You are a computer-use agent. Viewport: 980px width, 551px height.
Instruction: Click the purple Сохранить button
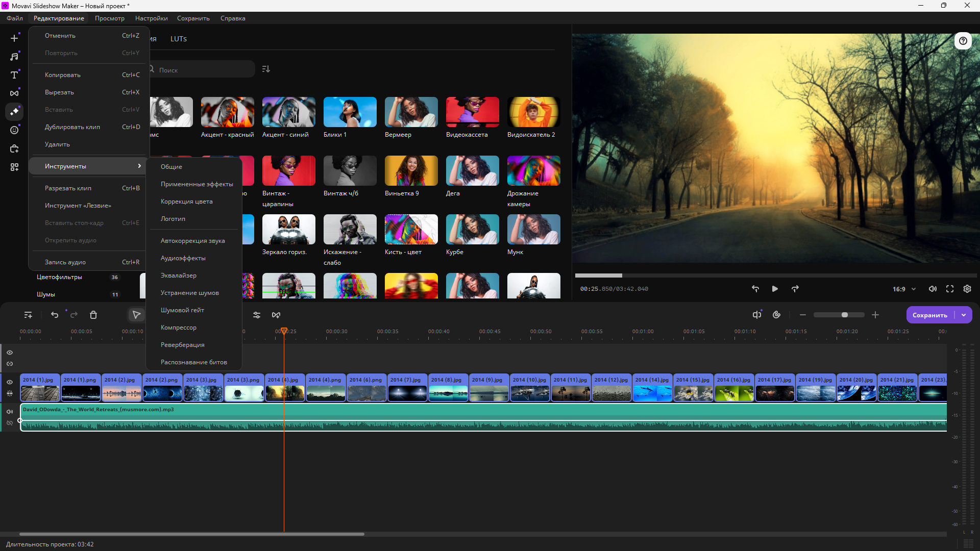pos(929,315)
